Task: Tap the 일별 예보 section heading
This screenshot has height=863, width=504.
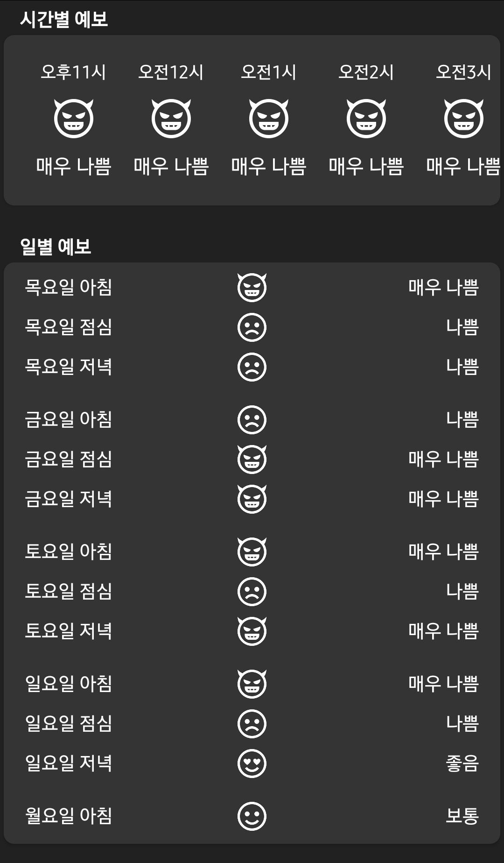Action: pyautogui.click(x=56, y=247)
